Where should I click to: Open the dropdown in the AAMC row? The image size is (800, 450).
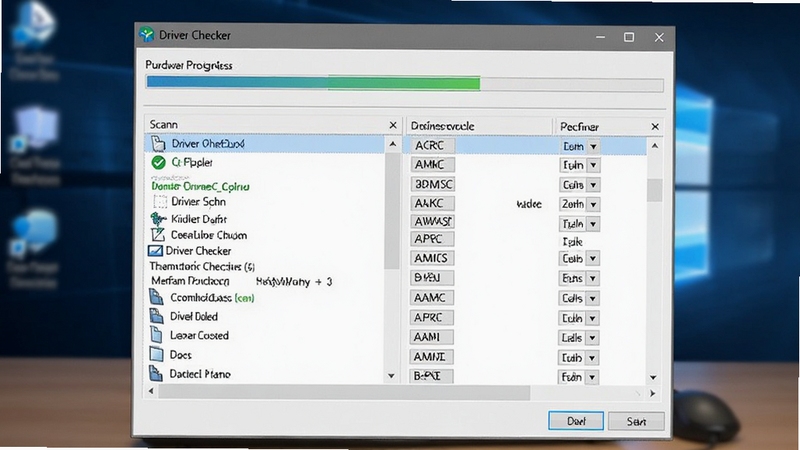pyautogui.click(x=593, y=298)
